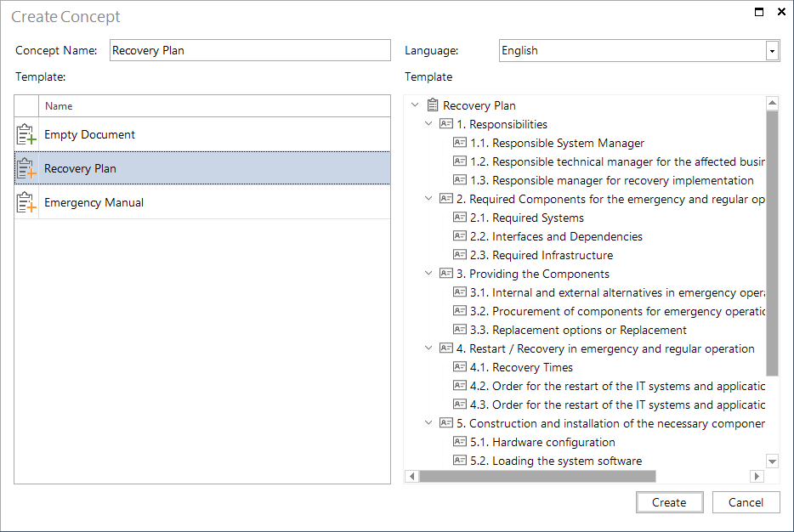Select 2.2. Interfaces and Dependencies item
This screenshot has height=532, width=794.
click(557, 236)
